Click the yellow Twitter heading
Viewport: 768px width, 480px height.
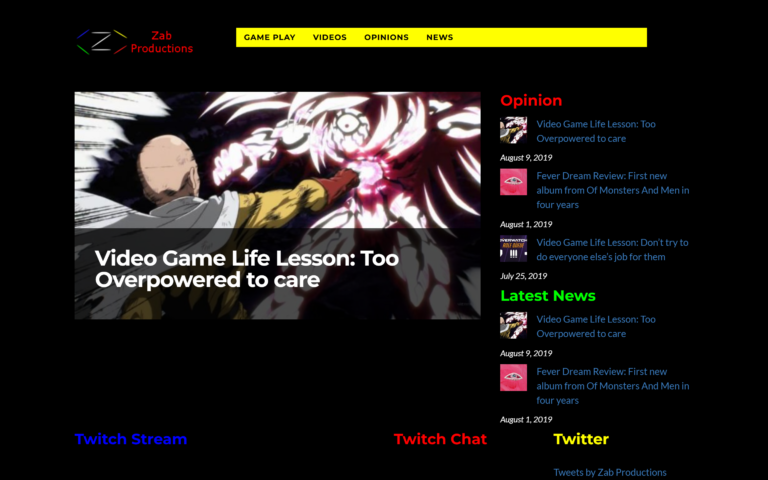(x=581, y=439)
